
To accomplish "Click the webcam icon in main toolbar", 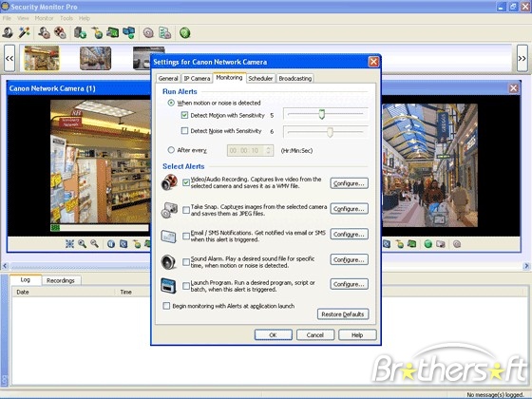I will [8, 33].
